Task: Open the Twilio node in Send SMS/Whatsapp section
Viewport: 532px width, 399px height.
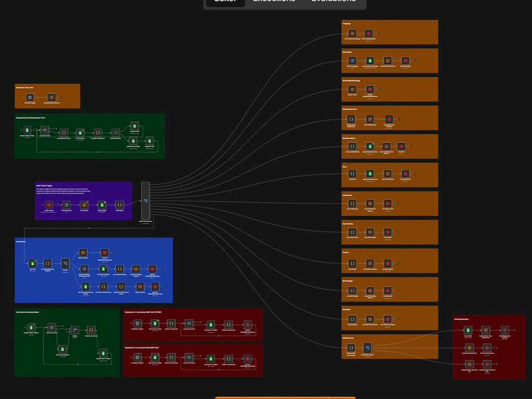Action: [x=370, y=89]
